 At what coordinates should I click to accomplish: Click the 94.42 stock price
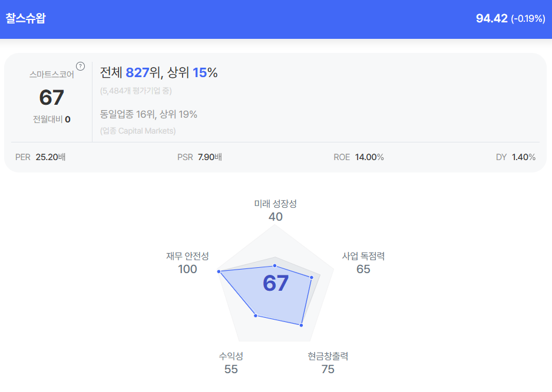point(491,18)
